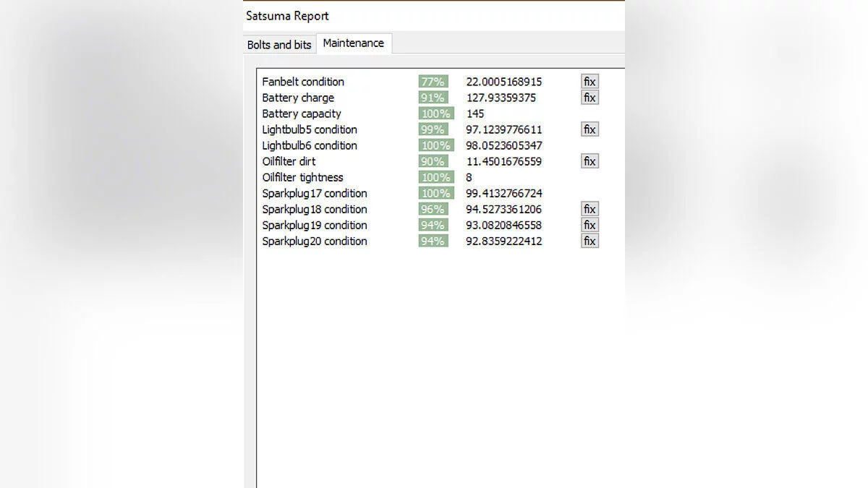Fix the Lightbulb5 condition

(x=590, y=129)
